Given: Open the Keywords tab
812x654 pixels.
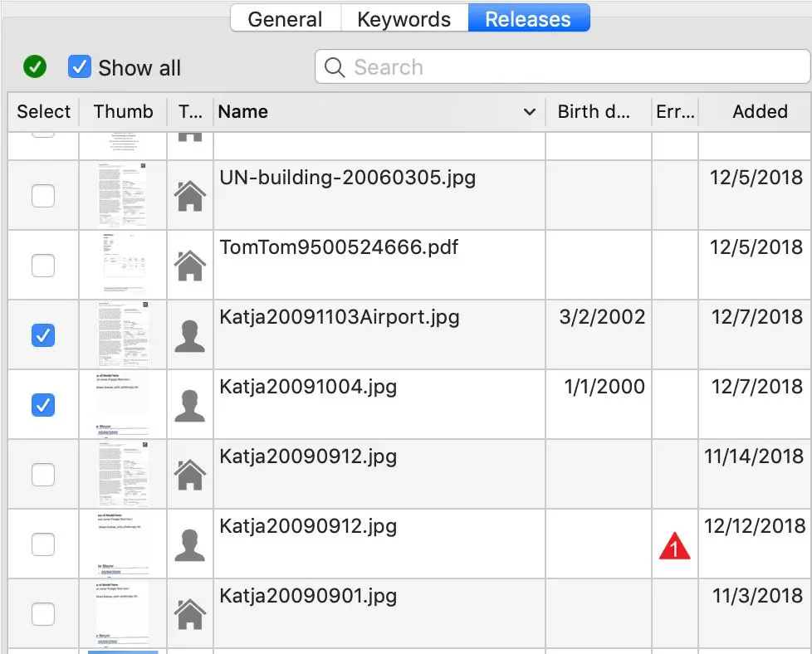Looking at the screenshot, I should coord(404,19).
